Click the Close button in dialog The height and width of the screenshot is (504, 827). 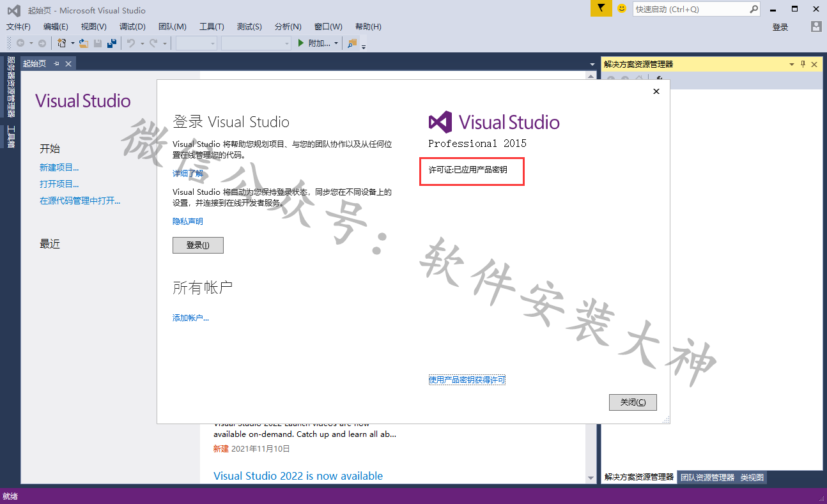633,402
